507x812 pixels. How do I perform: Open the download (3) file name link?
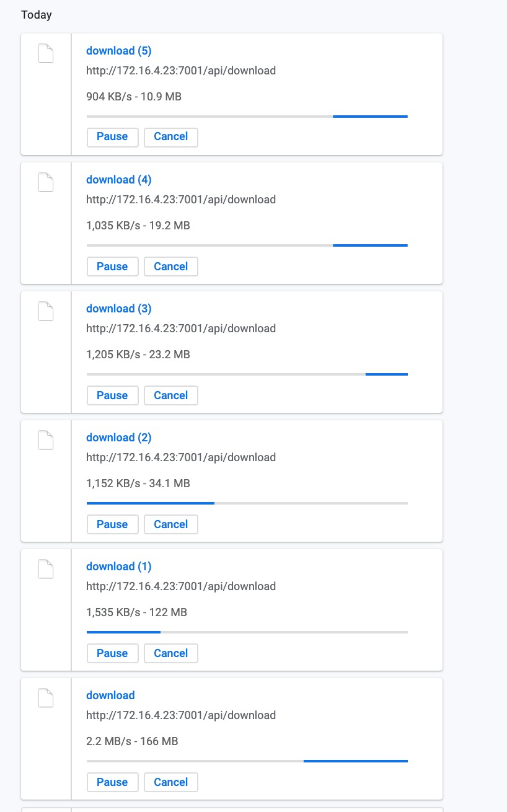[x=118, y=309]
